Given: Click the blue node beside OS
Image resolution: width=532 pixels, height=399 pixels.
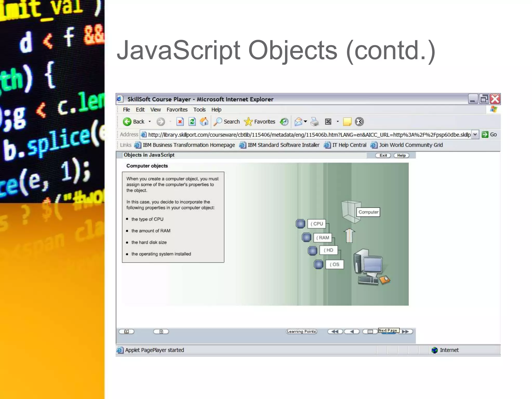Looking at the screenshot, I should 318,264.
